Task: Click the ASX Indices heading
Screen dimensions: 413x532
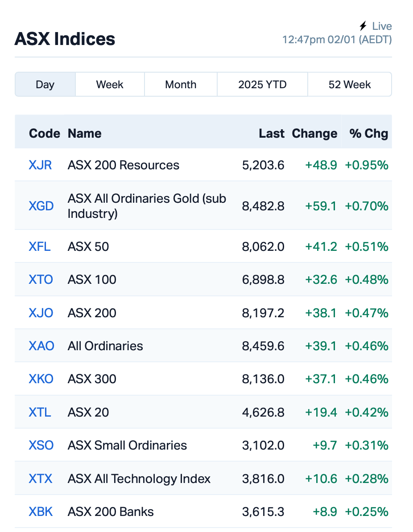Action: click(65, 39)
